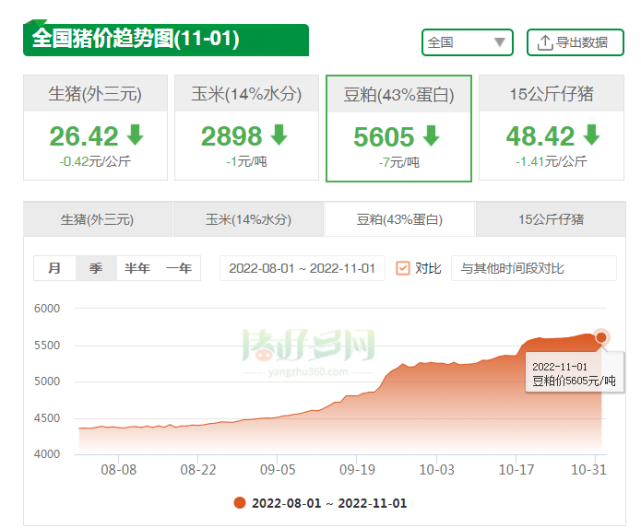
Task: Switch to the 玉米(14%水分) chart tab
Action: pos(248,219)
